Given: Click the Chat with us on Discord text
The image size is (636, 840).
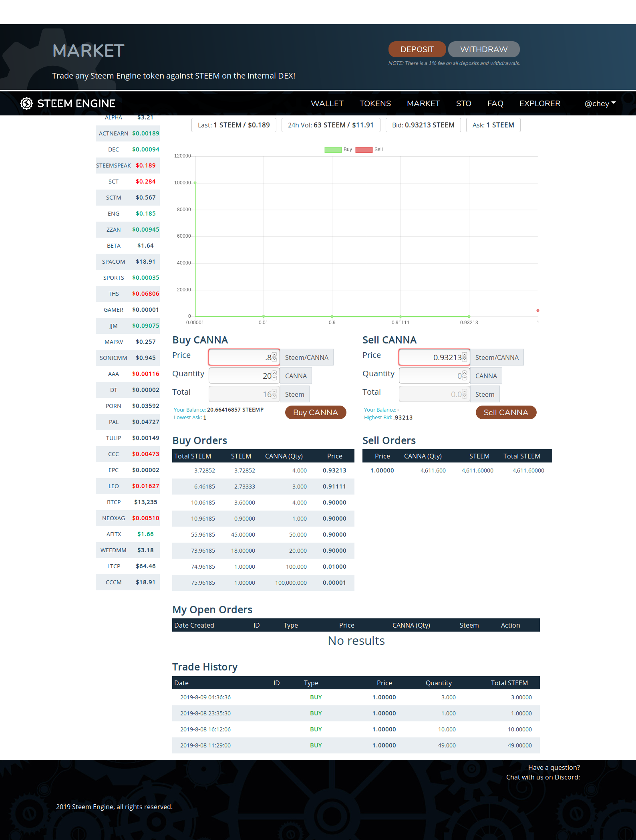Looking at the screenshot, I should pos(543,777).
